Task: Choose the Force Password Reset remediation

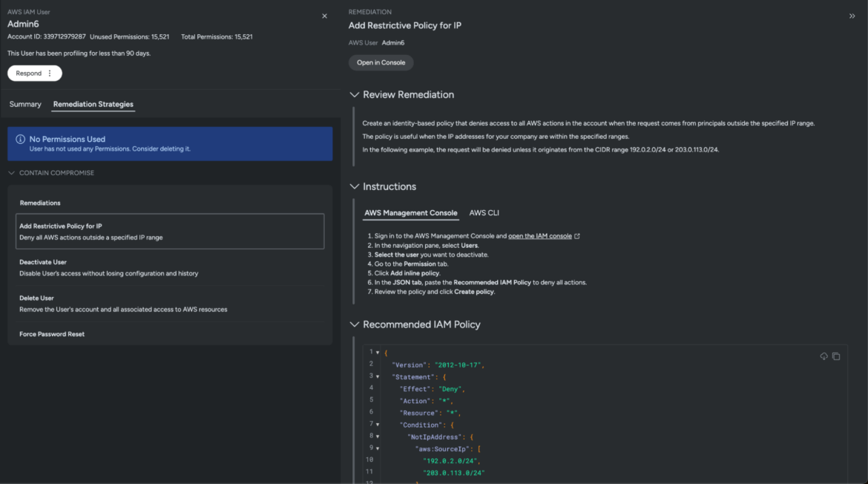Action: tap(52, 334)
